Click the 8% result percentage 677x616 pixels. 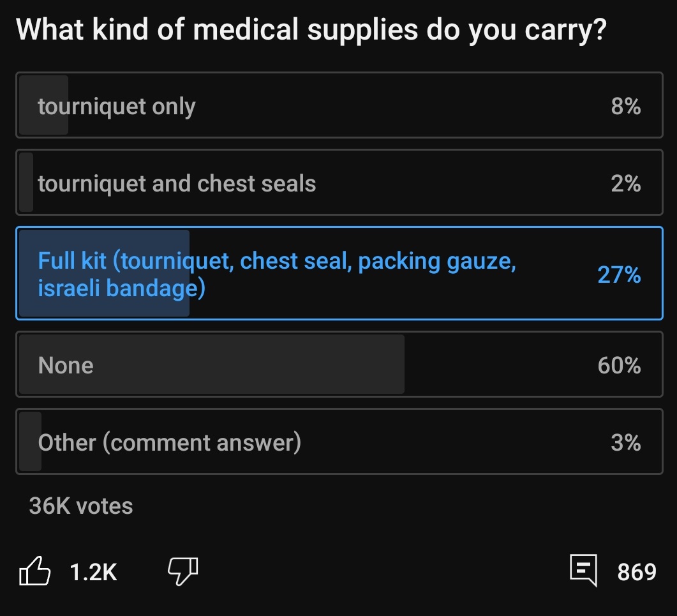[x=625, y=107]
